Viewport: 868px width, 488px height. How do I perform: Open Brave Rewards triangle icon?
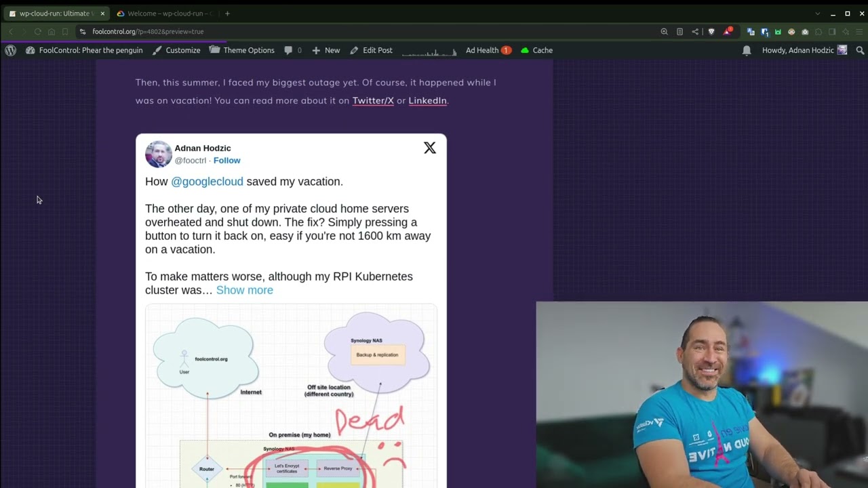728,31
